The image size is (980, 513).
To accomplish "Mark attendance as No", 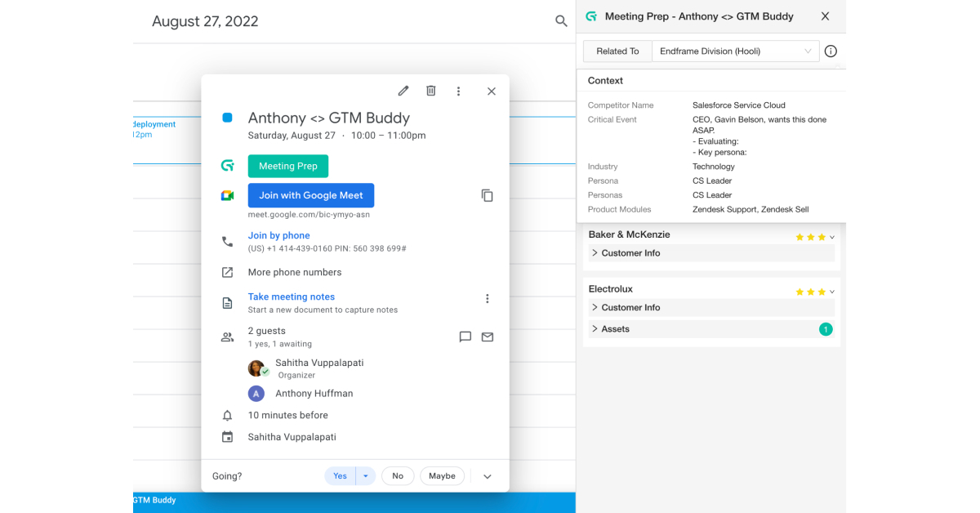I will pyautogui.click(x=397, y=475).
